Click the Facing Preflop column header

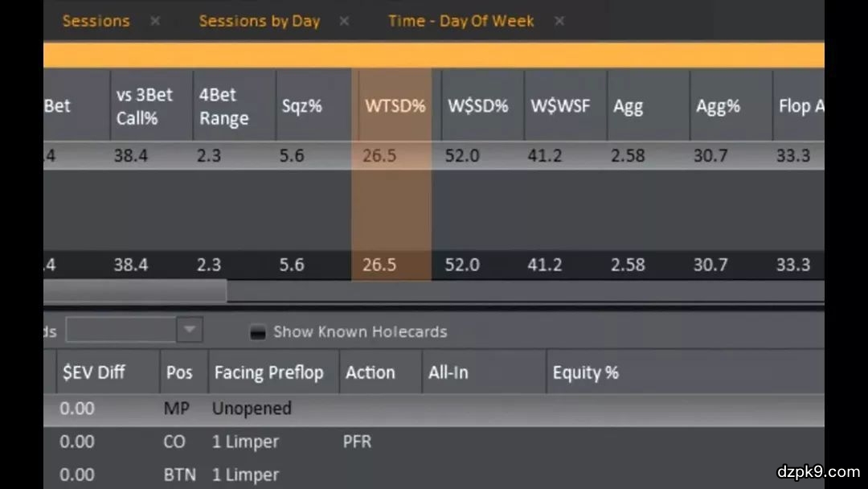[x=268, y=372]
